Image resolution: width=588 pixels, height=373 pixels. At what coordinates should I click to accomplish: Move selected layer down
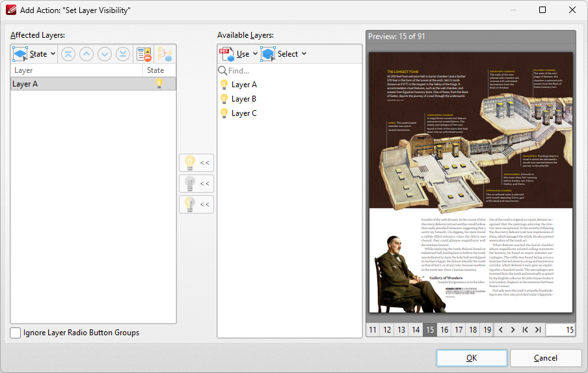pos(105,54)
